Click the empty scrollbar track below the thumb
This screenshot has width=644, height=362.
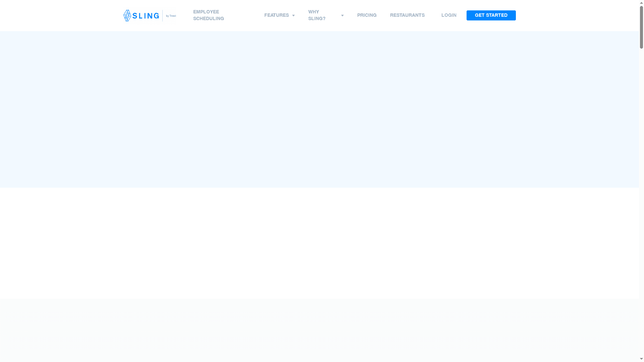coord(641,201)
